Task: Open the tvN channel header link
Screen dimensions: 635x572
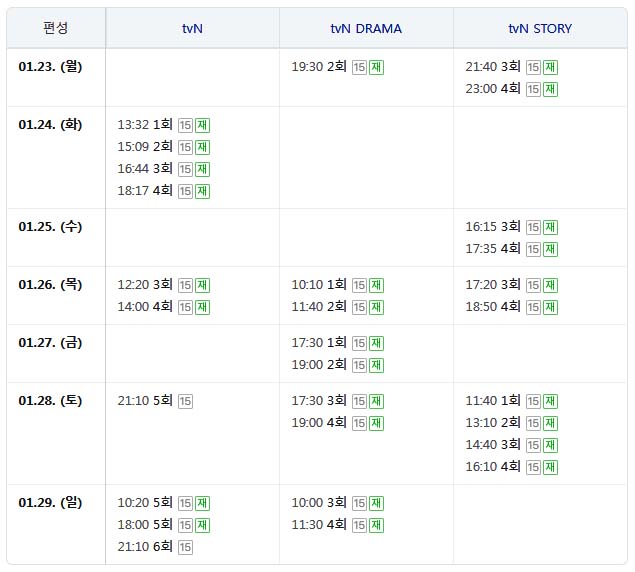Action: pyautogui.click(x=192, y=29)
